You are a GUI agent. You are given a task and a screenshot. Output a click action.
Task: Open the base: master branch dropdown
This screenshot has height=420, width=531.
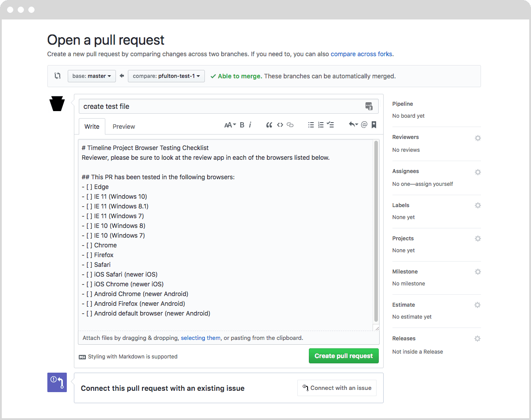click(x=92, y=76)
